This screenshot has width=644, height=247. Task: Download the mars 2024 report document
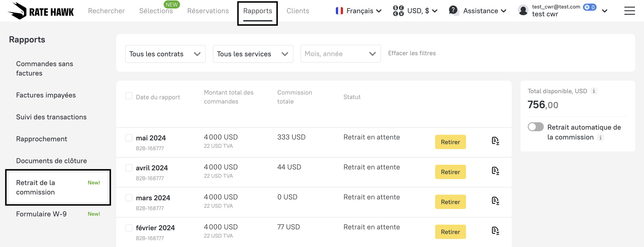pos(495,201)
